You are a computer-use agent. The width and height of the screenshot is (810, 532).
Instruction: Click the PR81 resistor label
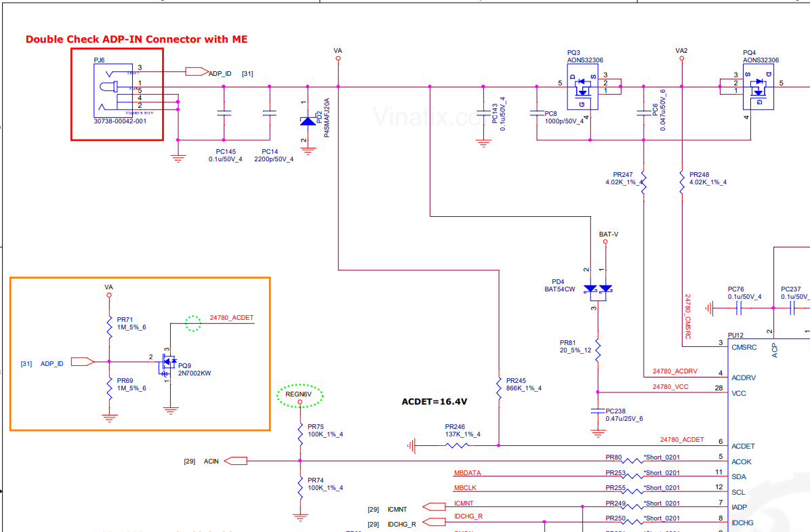point(568,342)
